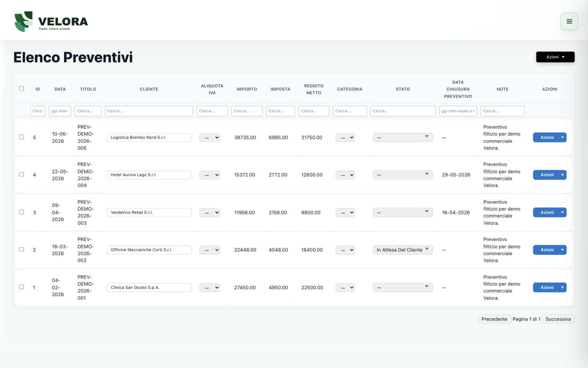Click the importo value 38735.00
Image resolution: width=588 pixels, height=368 pixels.
[245, 138]
